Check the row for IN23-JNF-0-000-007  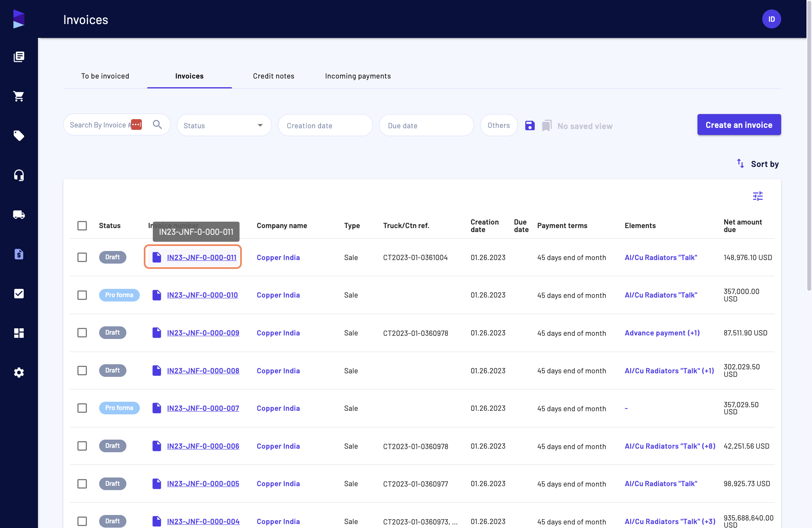(82, 408)
